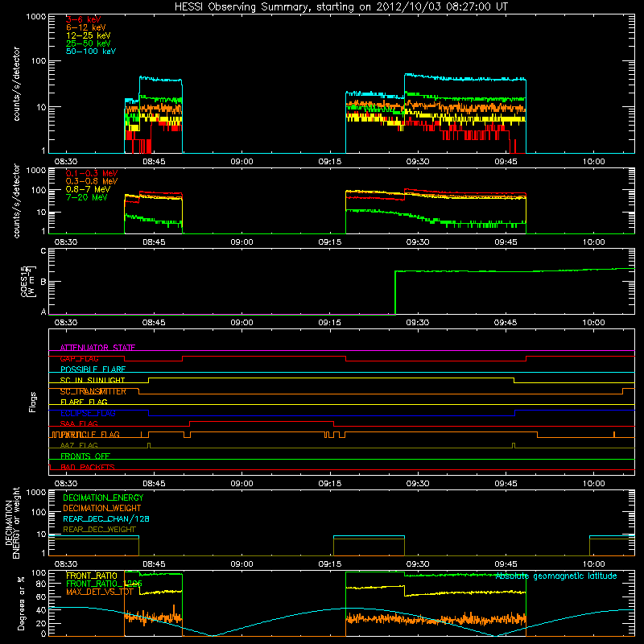Click the 100 tick label of MeV panel

pyautogui.click(x=39, y=190)
